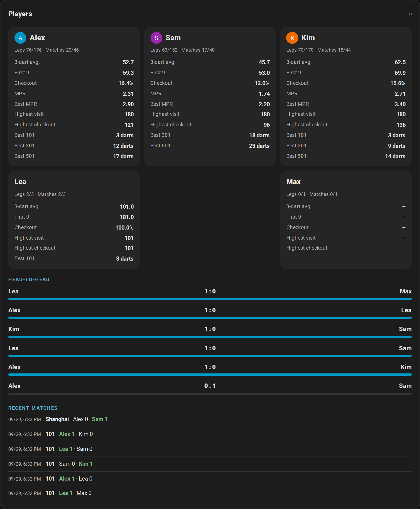The height and width of the screenshot is (509, 420).
Task: Open recent match Sam 0 Kim 1
Action: coord(210,464)
